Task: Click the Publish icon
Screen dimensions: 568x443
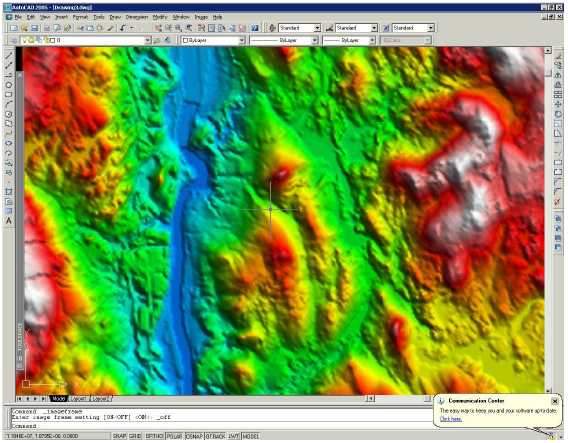Action: point(67,28)
